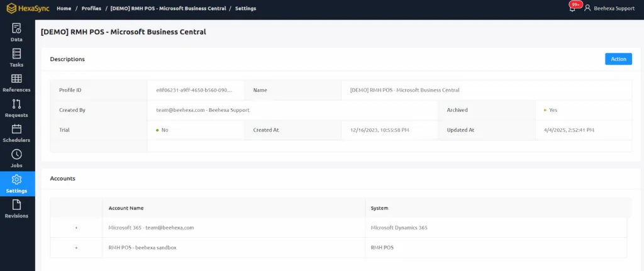The width and height of the screenshot is (644, 271).
Task: Open the Data section icon
Action: click(x=17, y=29)
